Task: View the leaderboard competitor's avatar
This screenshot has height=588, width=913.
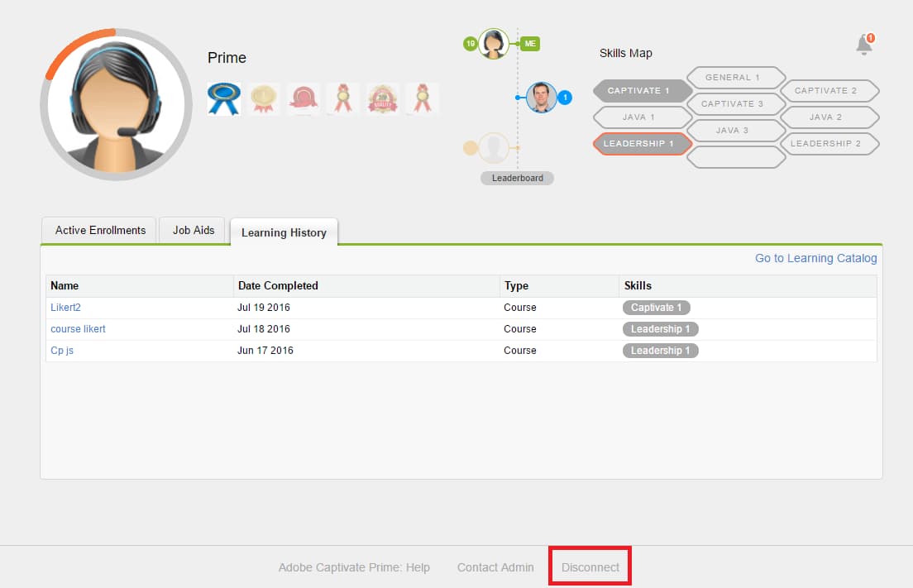Action: (541, 98)
